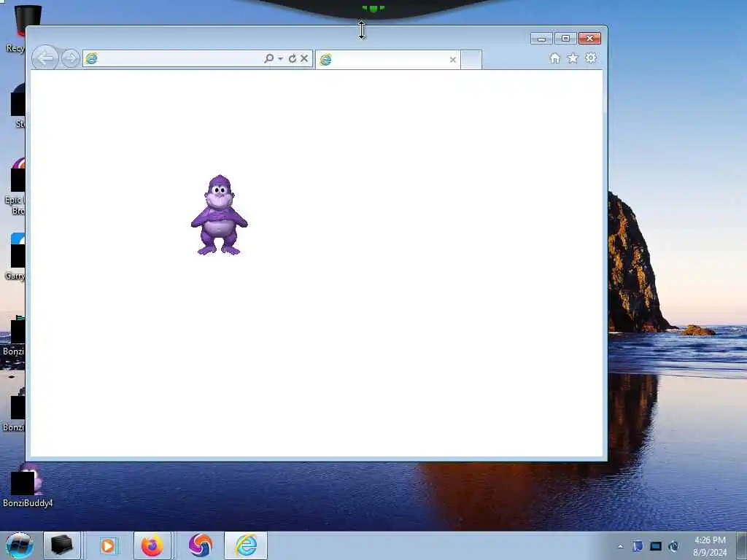Select the Garry's desktop shortcut icon

point(15,257)
